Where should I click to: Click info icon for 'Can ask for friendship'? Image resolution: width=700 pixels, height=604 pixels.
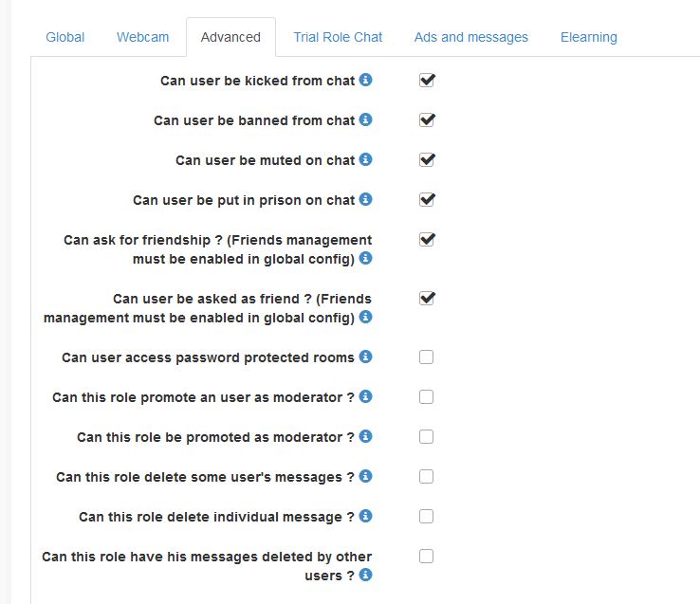366,259
